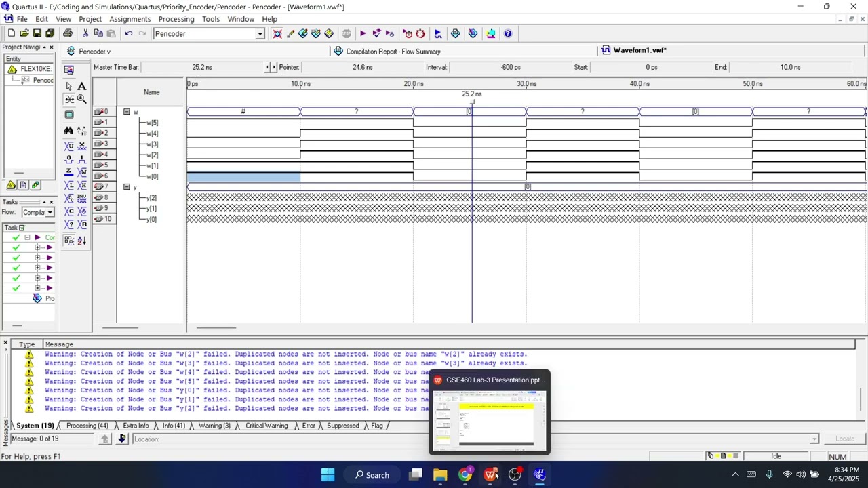Collapse the y bus group
868x488 pixels.
[126, 186]
